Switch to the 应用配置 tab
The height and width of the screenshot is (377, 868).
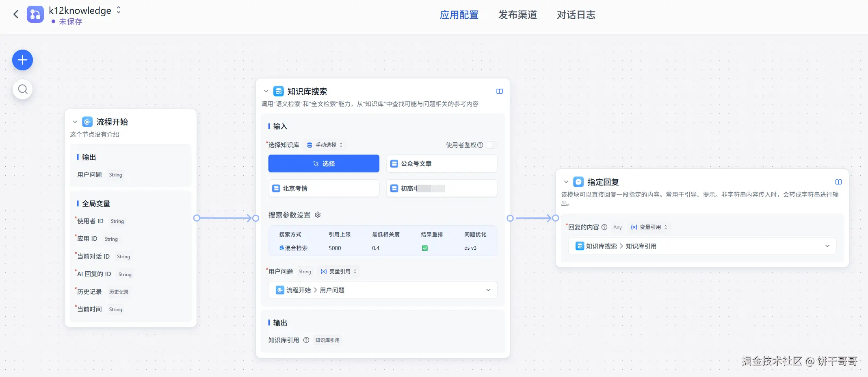[459, 15]
